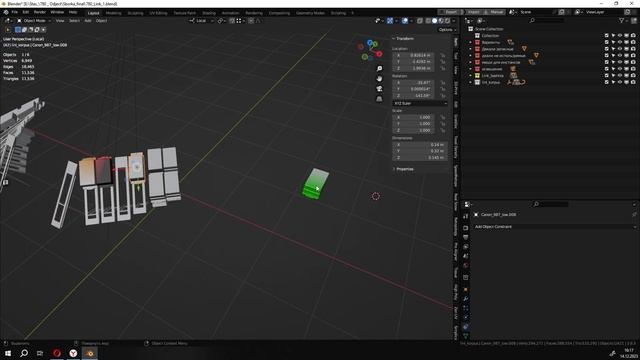Open Windows taskbar search icon

[24, 353]
